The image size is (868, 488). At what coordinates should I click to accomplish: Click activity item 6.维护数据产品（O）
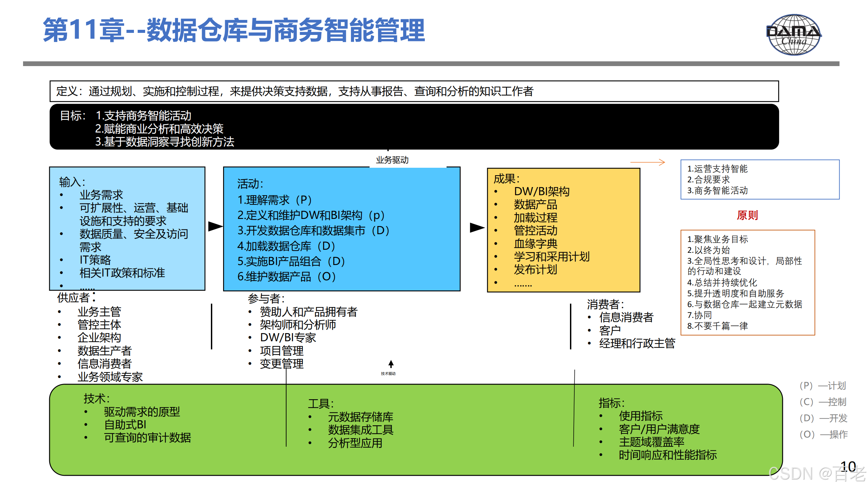tap(287, 277)
